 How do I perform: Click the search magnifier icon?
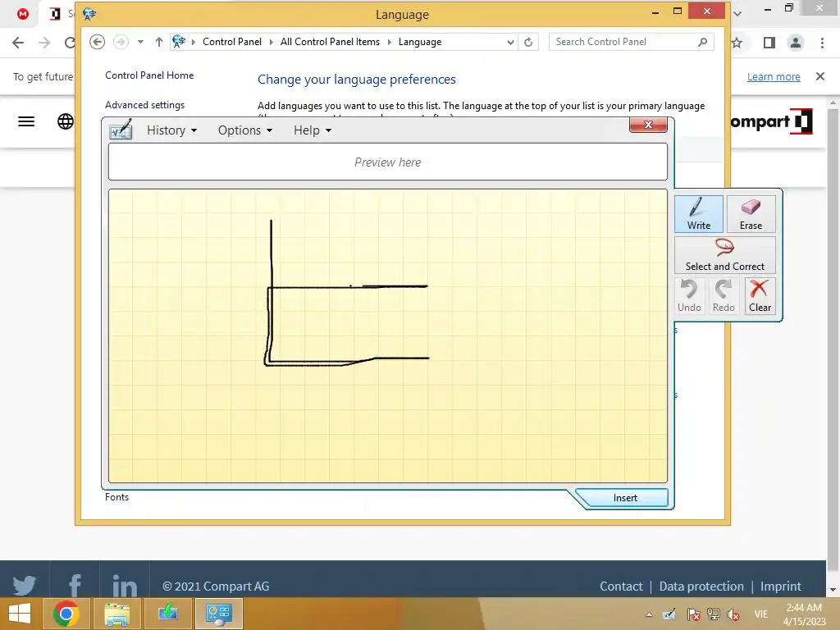point(703,42)
